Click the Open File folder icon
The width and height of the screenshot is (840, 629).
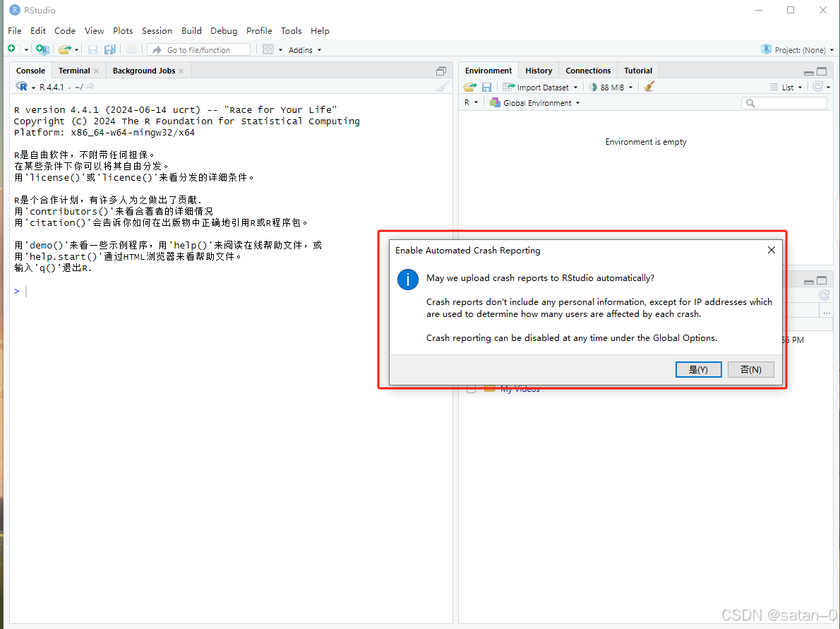tap(64, 49)
